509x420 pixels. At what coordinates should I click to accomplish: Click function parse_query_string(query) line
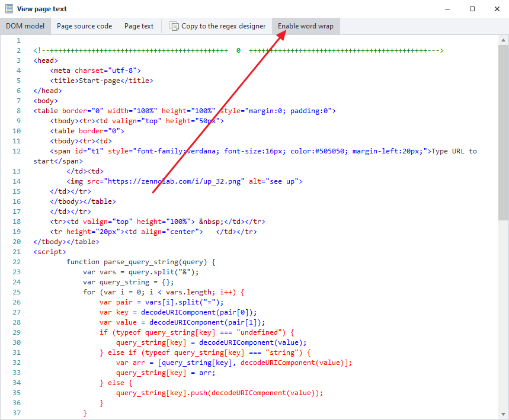point(141,262)
